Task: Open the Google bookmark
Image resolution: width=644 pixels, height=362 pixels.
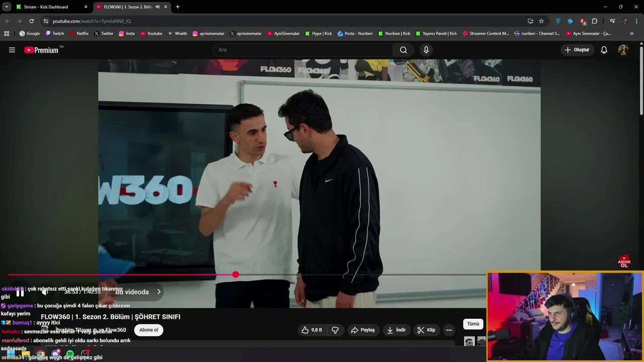Action: 29,33
